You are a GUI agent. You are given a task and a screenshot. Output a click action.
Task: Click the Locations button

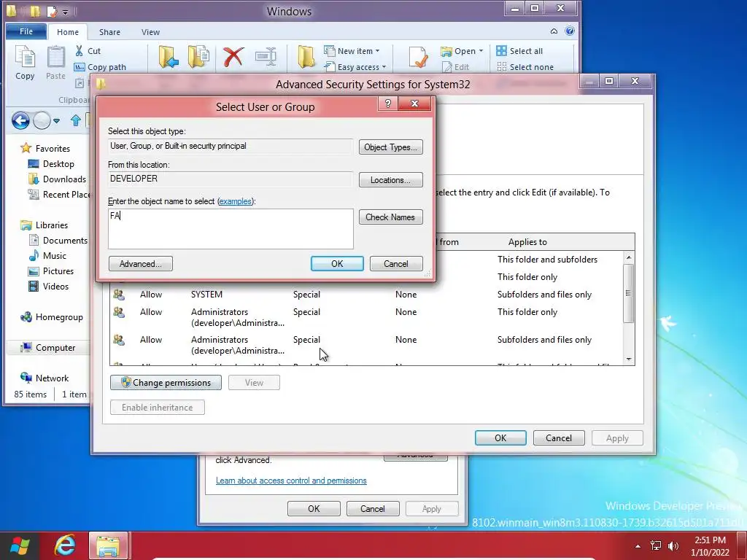[x=391, y=180]
